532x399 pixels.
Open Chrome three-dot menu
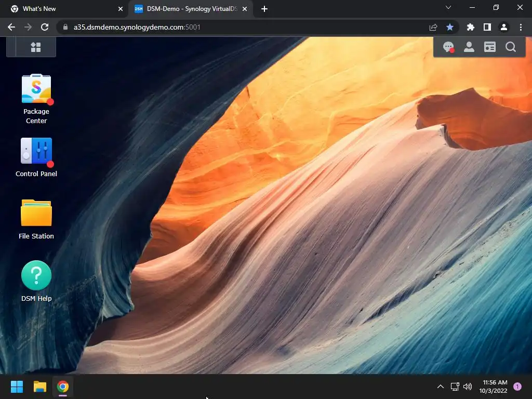521,27
